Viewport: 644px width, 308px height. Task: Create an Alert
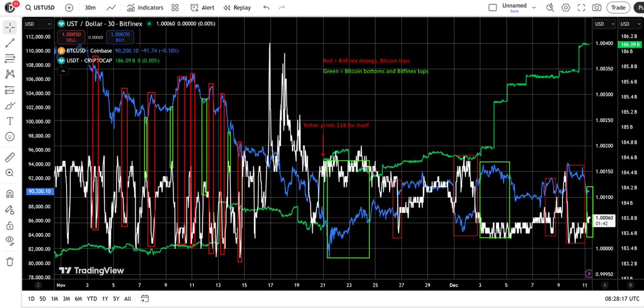(203, 8)
